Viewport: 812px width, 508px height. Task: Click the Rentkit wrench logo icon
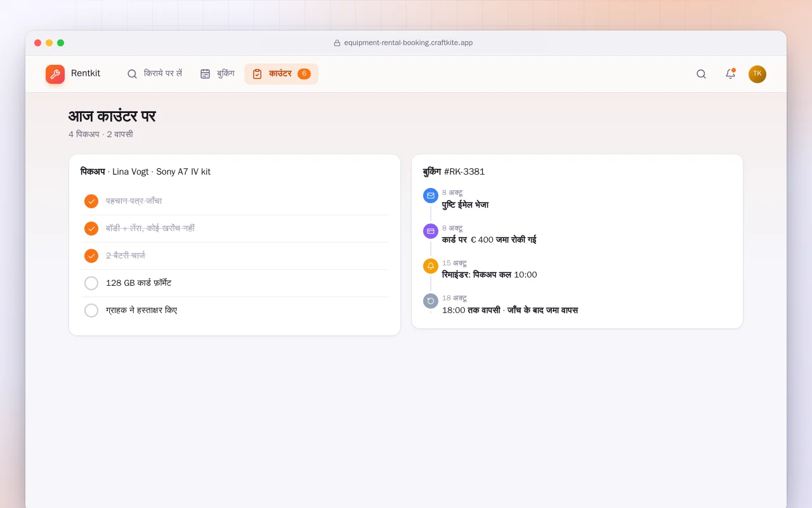pos(55,74)
